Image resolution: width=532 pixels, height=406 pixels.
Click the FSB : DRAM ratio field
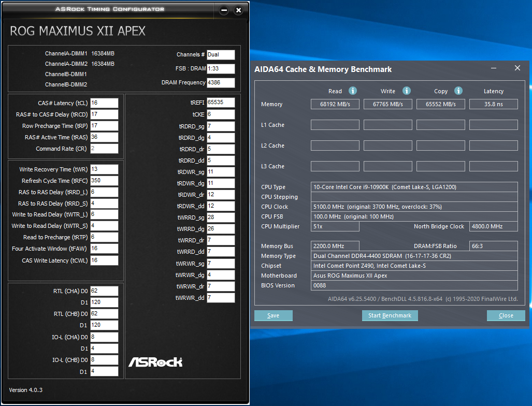[x=221, y=68]
